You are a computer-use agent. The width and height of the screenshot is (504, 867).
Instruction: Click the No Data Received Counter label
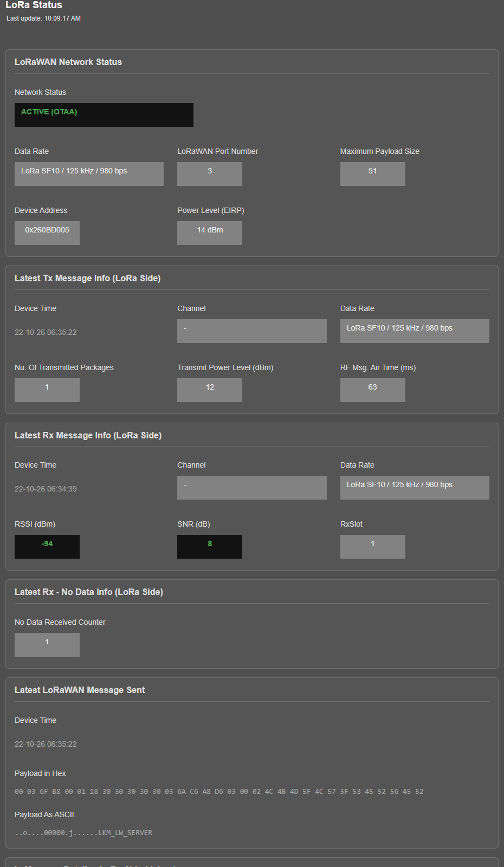tap(60, 623)
